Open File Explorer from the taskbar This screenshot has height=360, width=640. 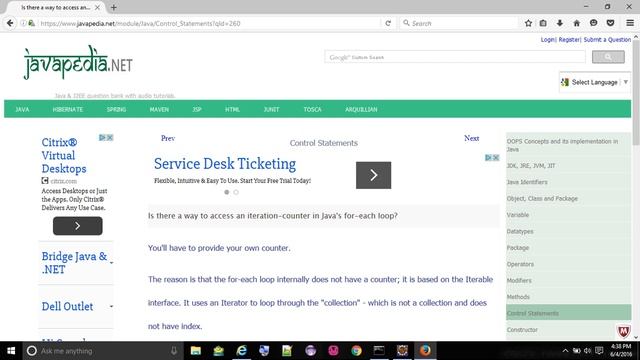196,351
